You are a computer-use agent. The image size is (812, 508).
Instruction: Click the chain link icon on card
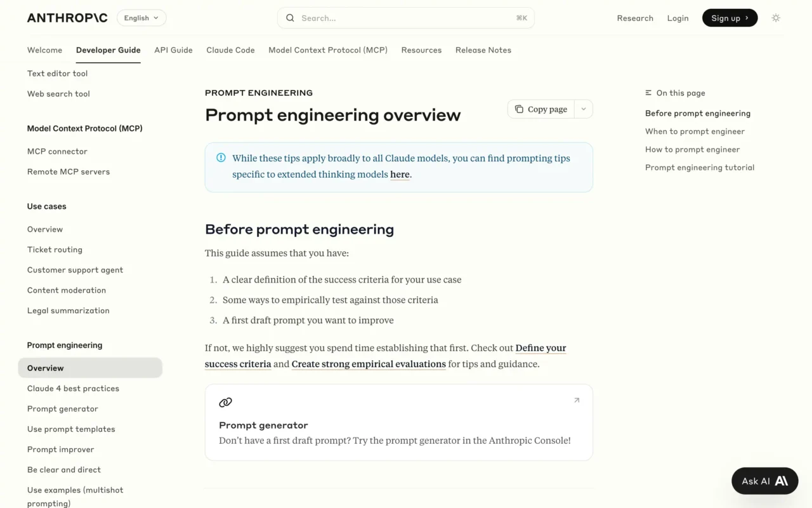(x=225, y=402)
